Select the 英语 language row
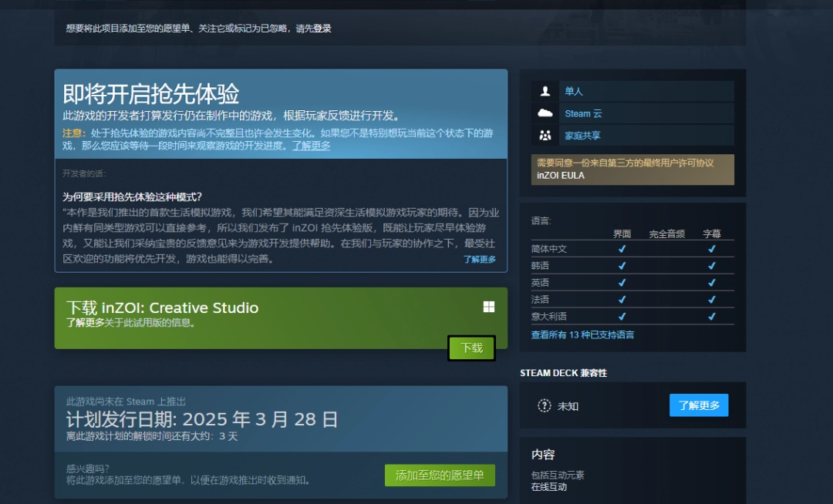 click(x=632, y=283)
